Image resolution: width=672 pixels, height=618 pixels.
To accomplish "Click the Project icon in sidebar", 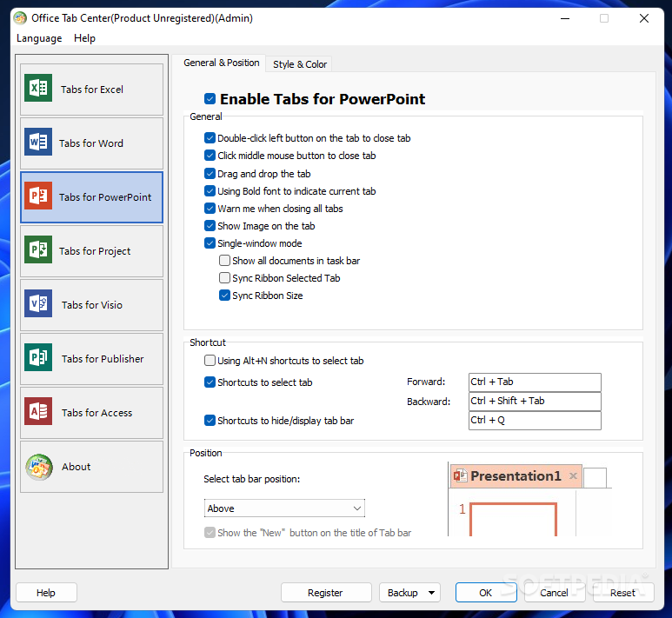I will [38, 249].
